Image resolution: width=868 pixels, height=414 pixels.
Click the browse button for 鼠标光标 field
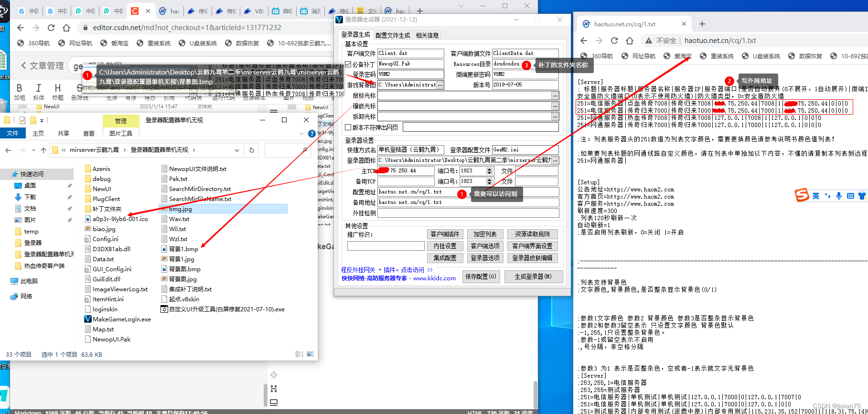(555, 96)
